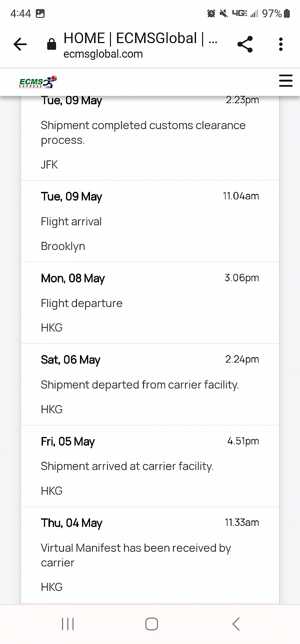The width and height of the screenshot is (300, 644).
Task: Open the hamburger navigation menu
Action: [x=285, y=81]
